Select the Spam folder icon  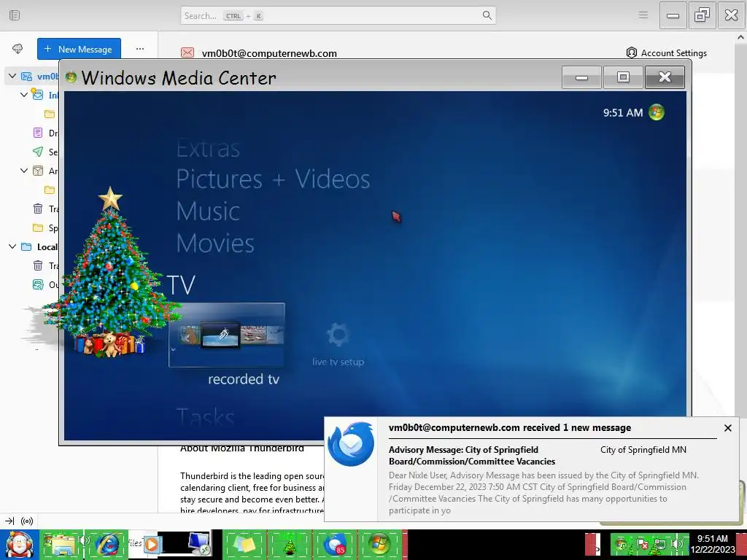(x=38, y=227)
